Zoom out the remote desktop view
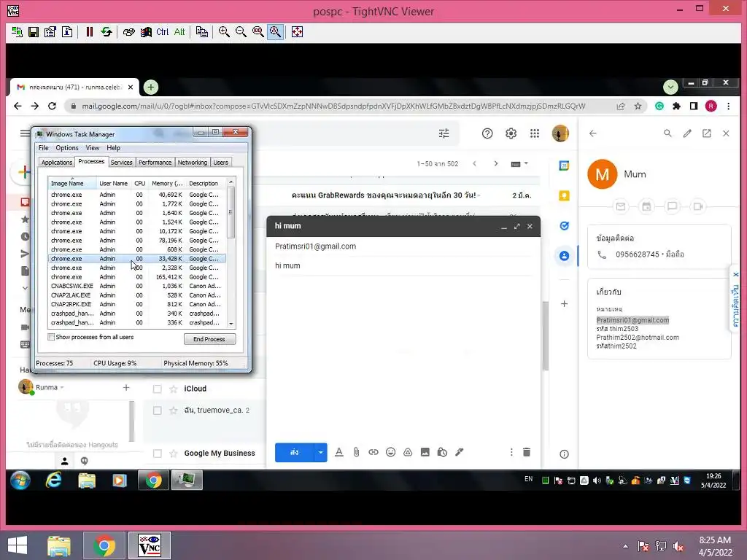 click(241, 32)
